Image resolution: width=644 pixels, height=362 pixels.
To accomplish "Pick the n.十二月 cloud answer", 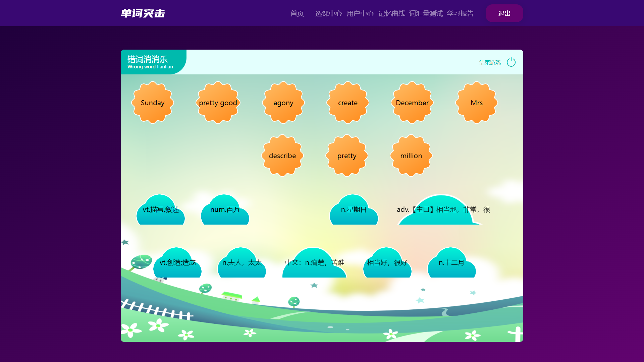I will pos(451,264).
